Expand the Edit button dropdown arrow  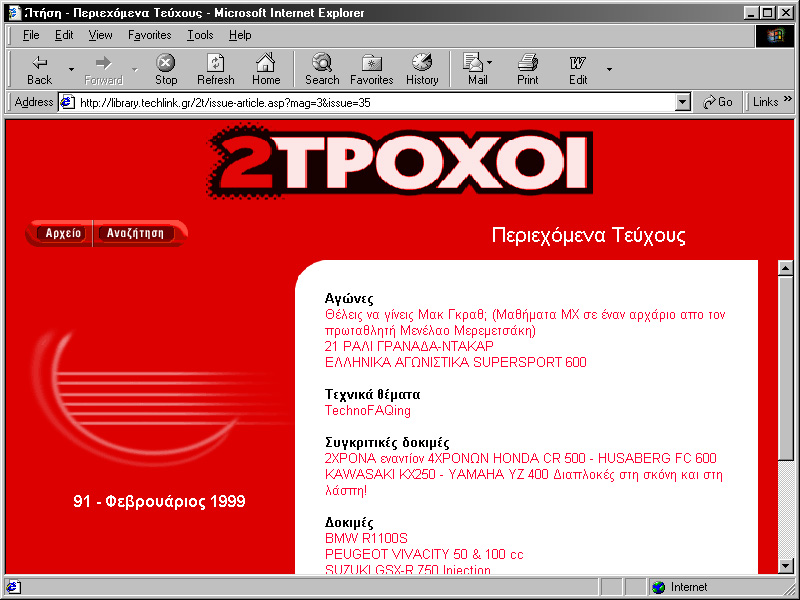609,69
